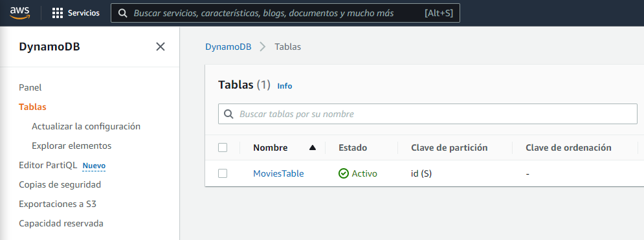644x240 pixels.
Task: Select the MoviesTable row checkbox
Action: tap(223, 173)
